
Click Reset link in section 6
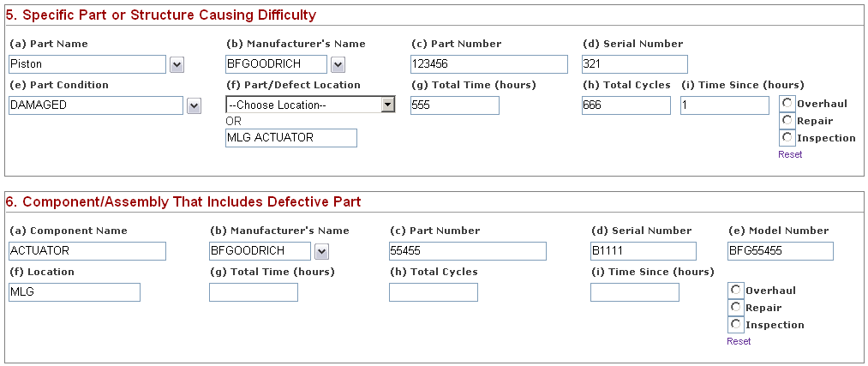[739, 341]
